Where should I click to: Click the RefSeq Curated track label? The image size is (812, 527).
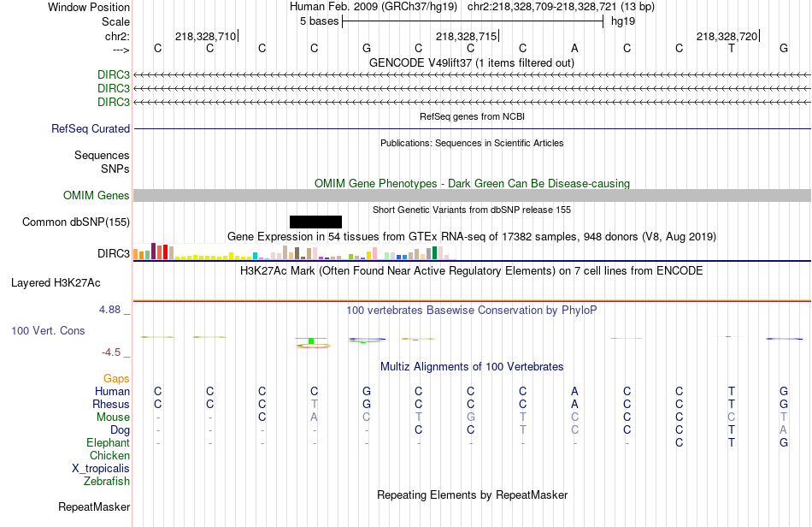click(x=91, y=128)
